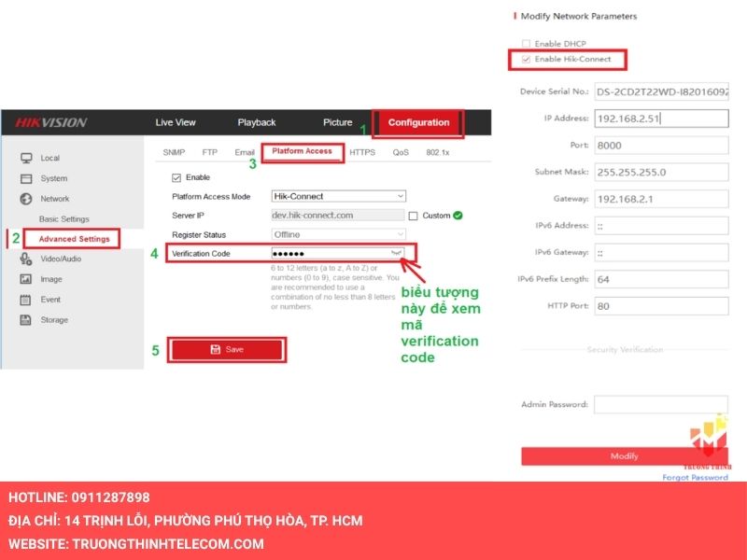Viewport: 747px width, 560px height.
Task: Click the Video/Audio microphone icon
Action: coord(26,259)
